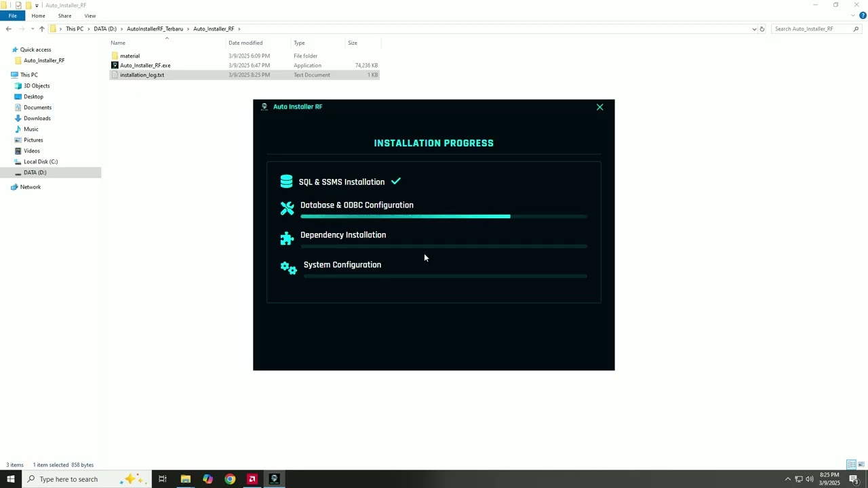Click the taskbar search box

(87, 479)
